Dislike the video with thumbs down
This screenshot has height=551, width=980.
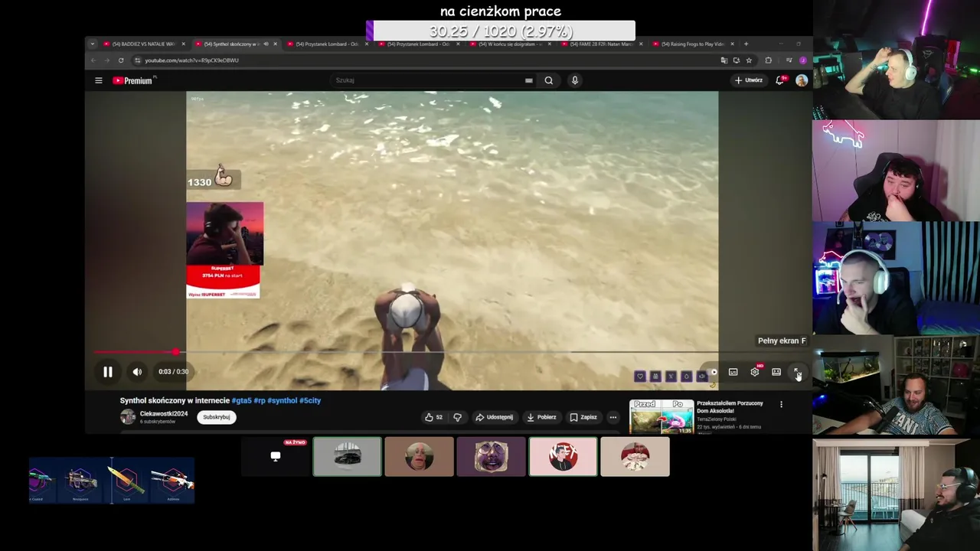(458, 417)
